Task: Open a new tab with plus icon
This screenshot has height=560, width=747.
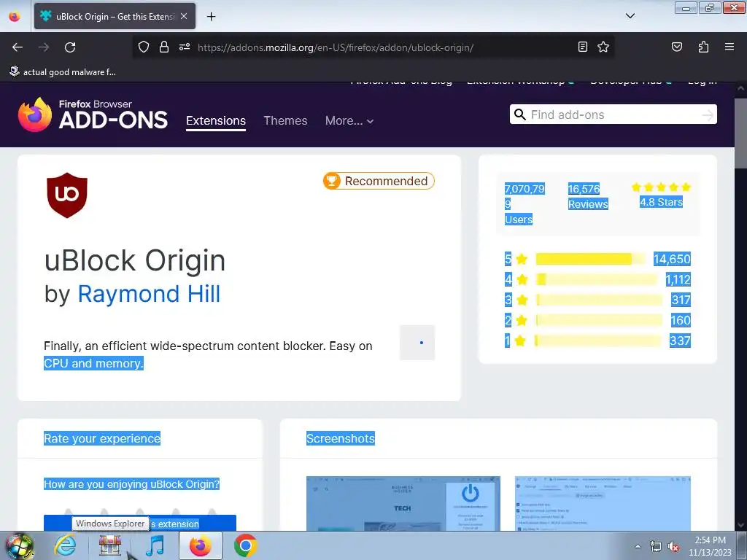Action: [211, 17]
